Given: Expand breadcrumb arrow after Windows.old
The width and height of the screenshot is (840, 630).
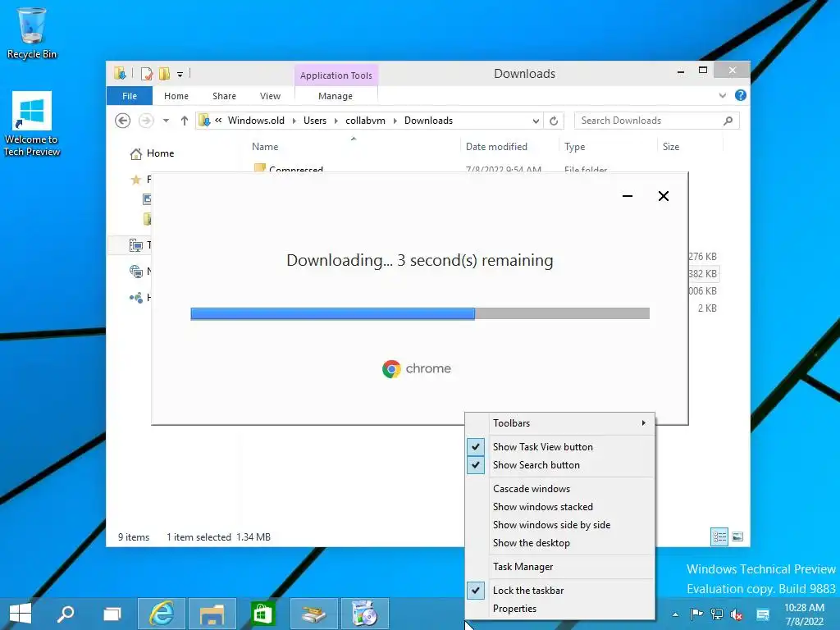Looking at the screenshot, I should coord(294,121).
